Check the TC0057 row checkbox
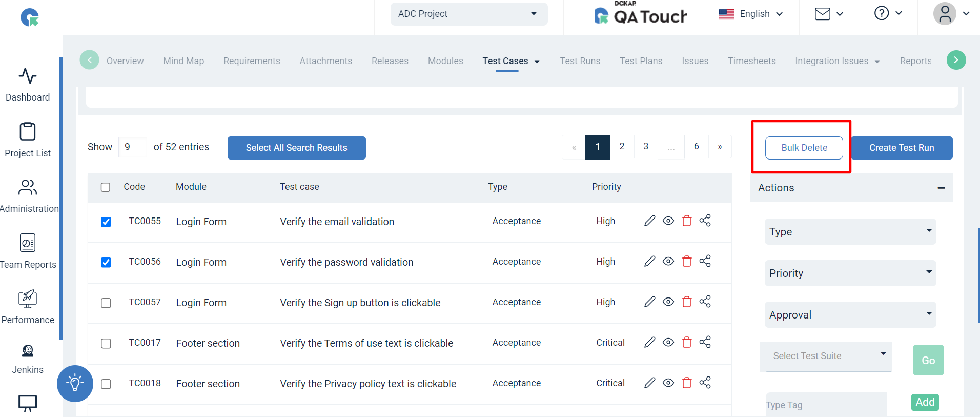Screen dimensions: 980x417 click(106, 303)
